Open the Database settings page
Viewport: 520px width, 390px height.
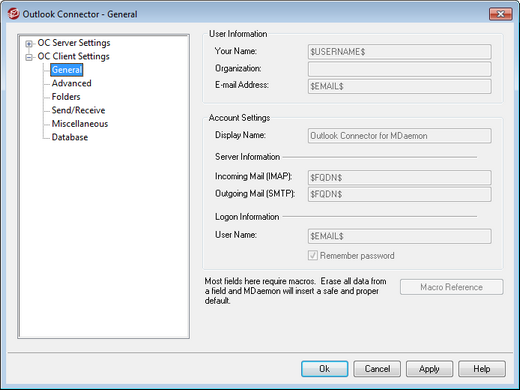70,137
